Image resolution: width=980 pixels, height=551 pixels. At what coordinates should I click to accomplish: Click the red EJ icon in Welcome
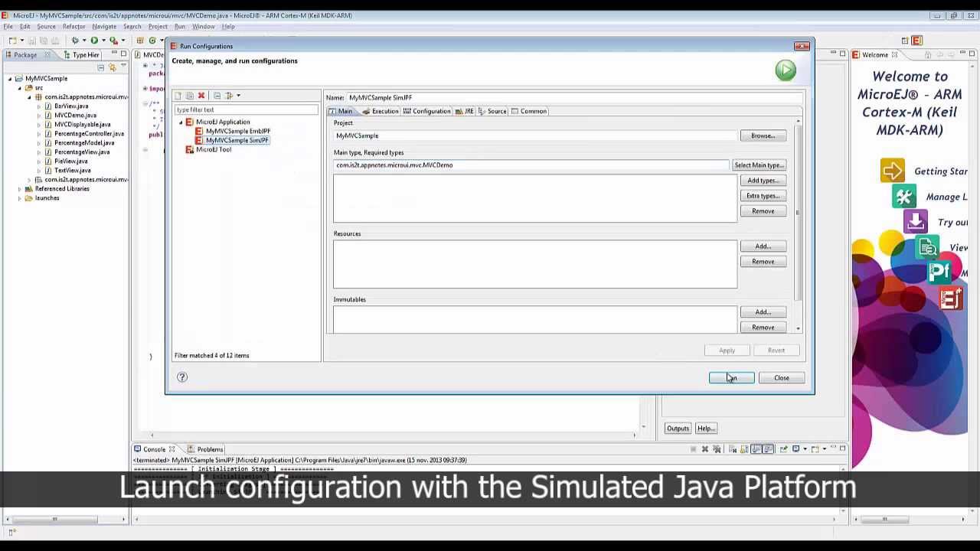coord(950,298)
